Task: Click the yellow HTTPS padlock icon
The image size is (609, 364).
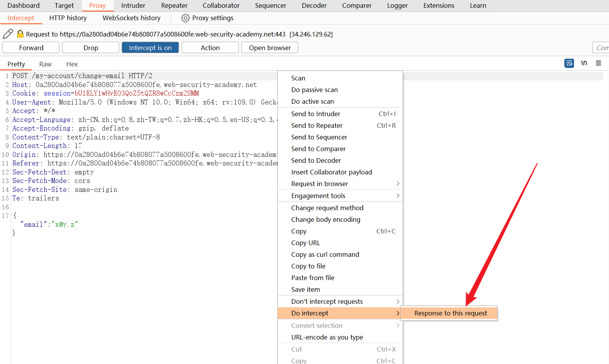Action: 20,34
